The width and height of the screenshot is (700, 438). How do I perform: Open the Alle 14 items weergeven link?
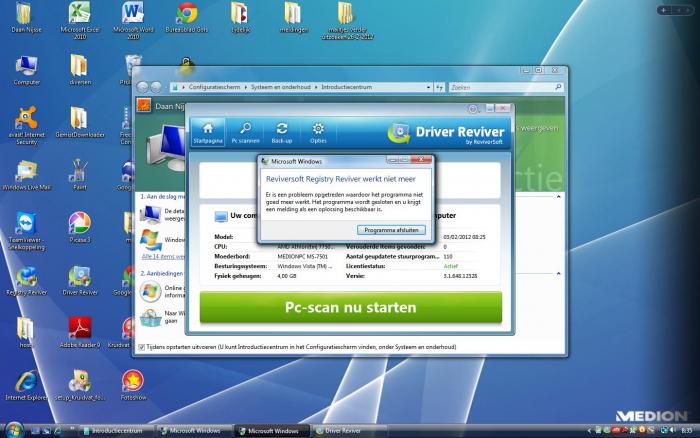(163, 256)
